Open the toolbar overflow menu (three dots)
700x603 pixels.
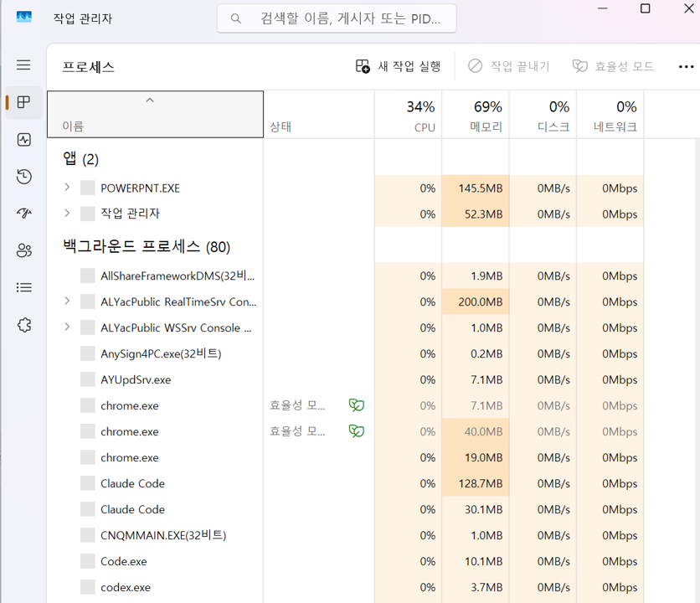coord(687,65)
